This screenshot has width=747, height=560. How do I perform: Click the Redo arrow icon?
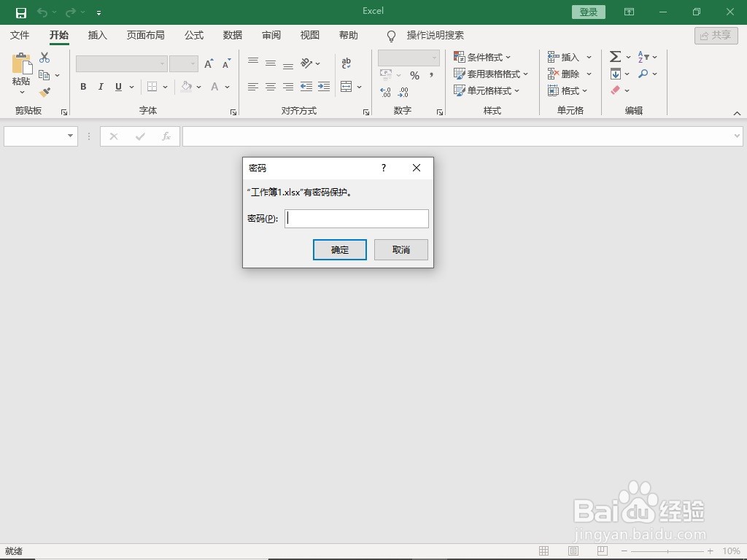click(71, 12)
